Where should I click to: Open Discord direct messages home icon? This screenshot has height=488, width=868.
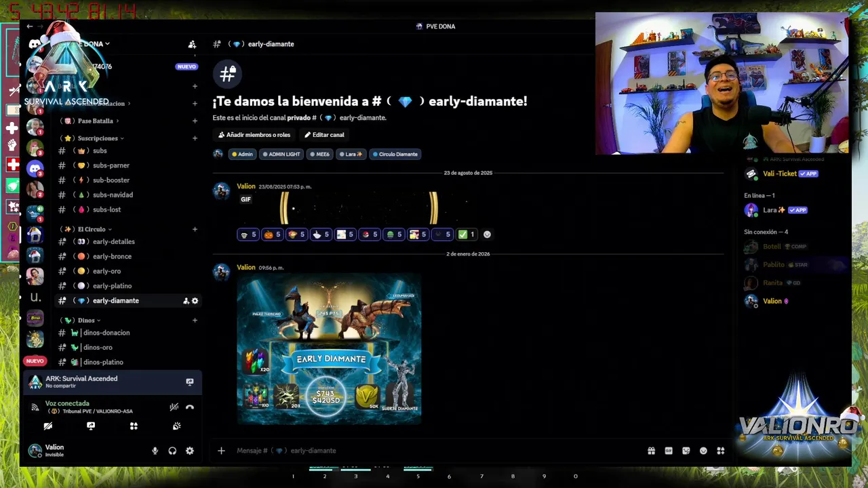(x=35, y=45)
